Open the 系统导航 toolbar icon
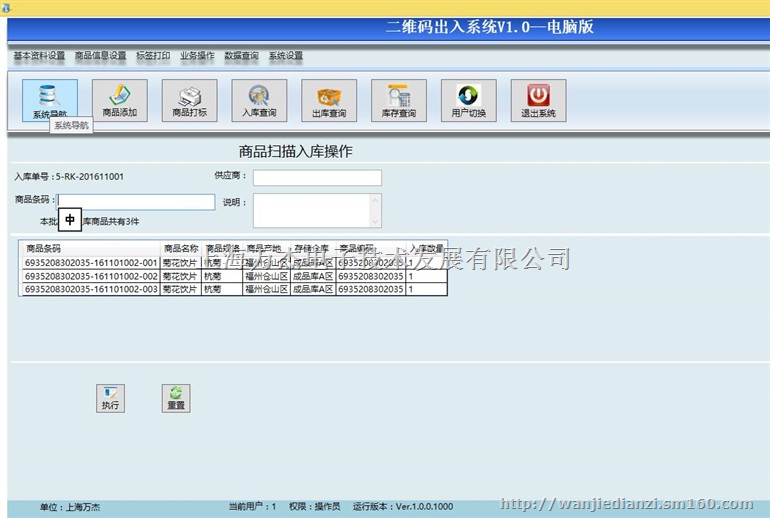Image resolution: width=770 pixels, height=518 pixels. click(49, 100)
